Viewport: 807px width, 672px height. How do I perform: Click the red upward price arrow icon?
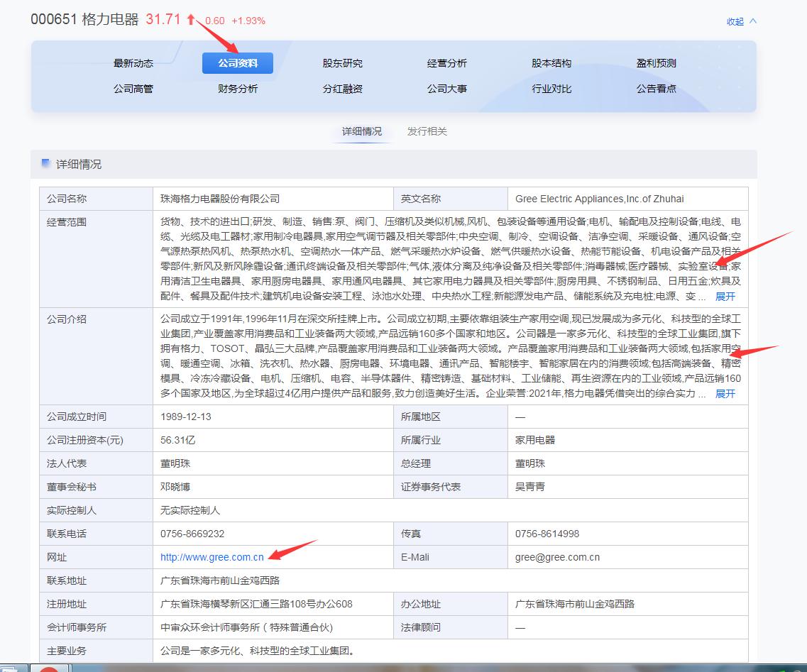(190, 20)
